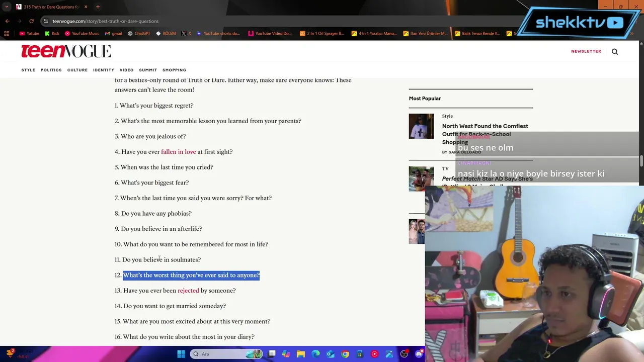This screenshot has width=644, height=362.
Task: Open the POLITICS menu
Action: click(x=51, y=70)
